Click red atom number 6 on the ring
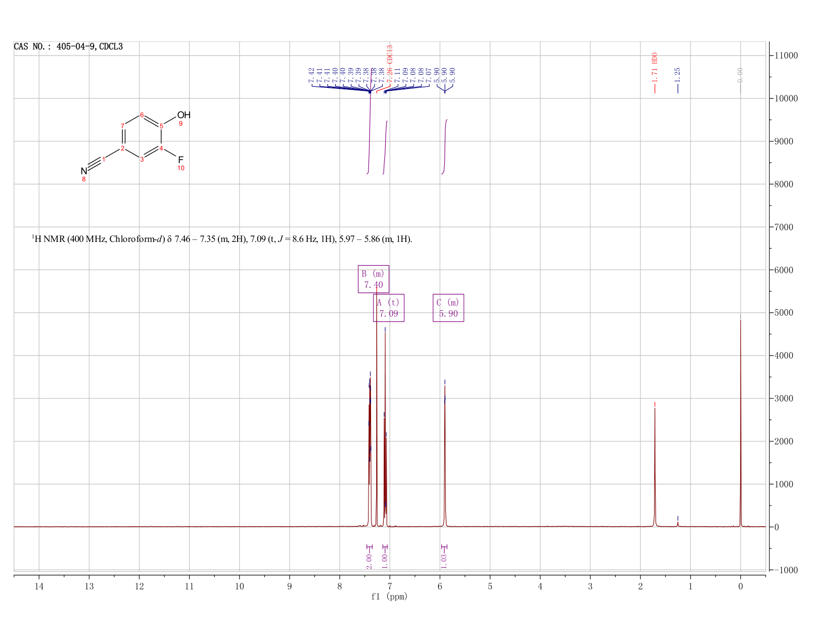The width and height of the screenshot is (834, 644). [142, 115]
